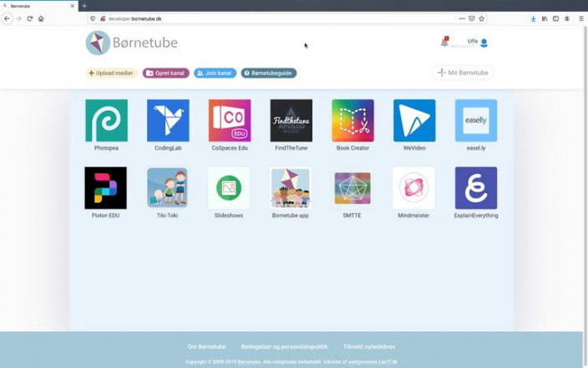Screen dimensions: 588x368
Task: Open a new browser tab with plus
Action: (84, 6)
